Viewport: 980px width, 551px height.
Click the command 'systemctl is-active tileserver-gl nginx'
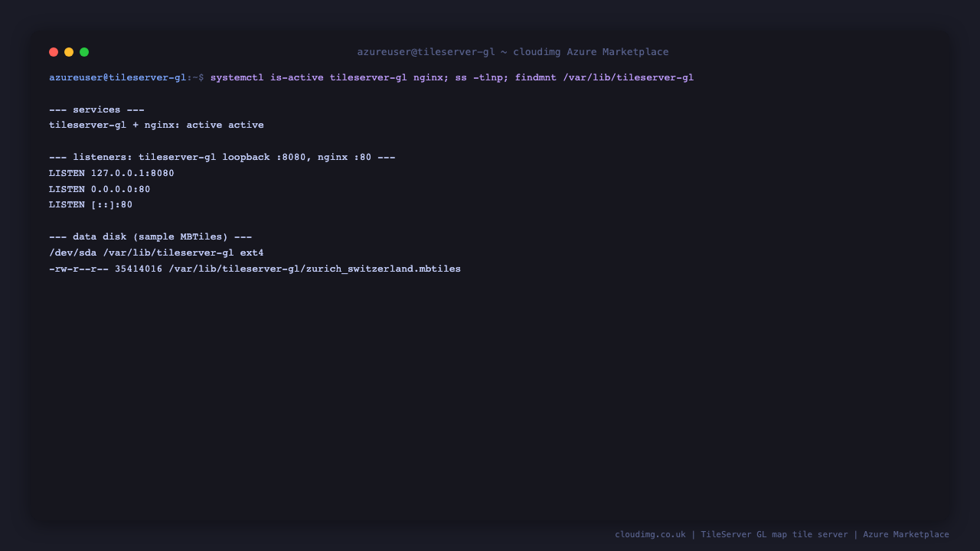click(x=327, y=77)
